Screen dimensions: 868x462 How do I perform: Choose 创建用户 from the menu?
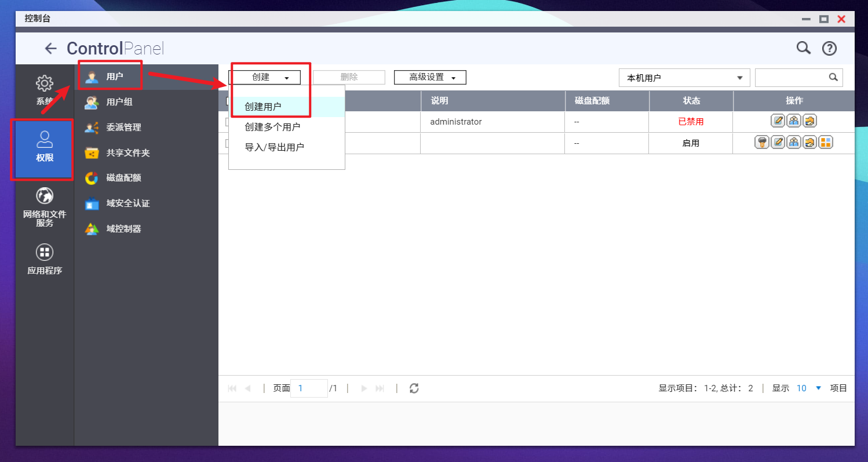pos(287,107)
